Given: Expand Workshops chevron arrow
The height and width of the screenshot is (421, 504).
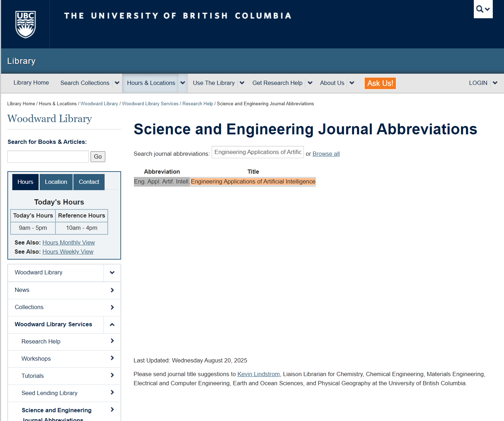Looking at the screenshot, I should coord(112,358).
